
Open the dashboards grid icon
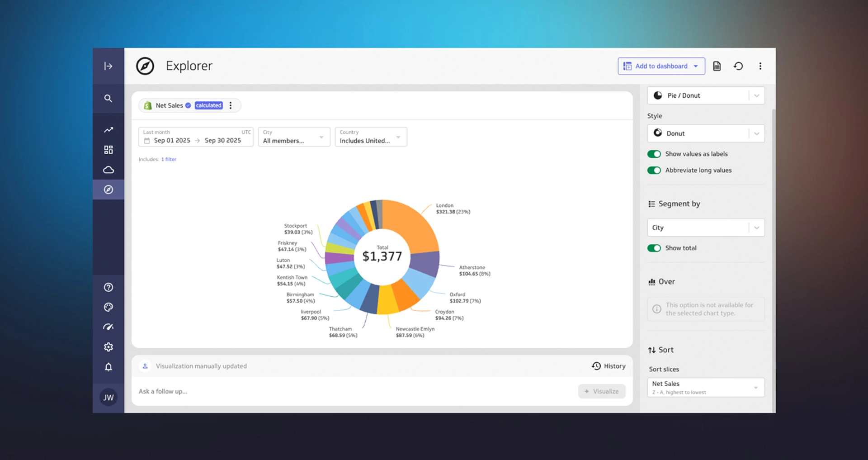108,149
